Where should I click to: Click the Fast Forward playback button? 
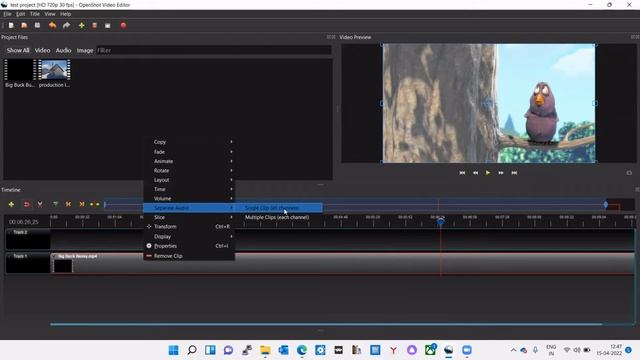click(x=501, y=173)
